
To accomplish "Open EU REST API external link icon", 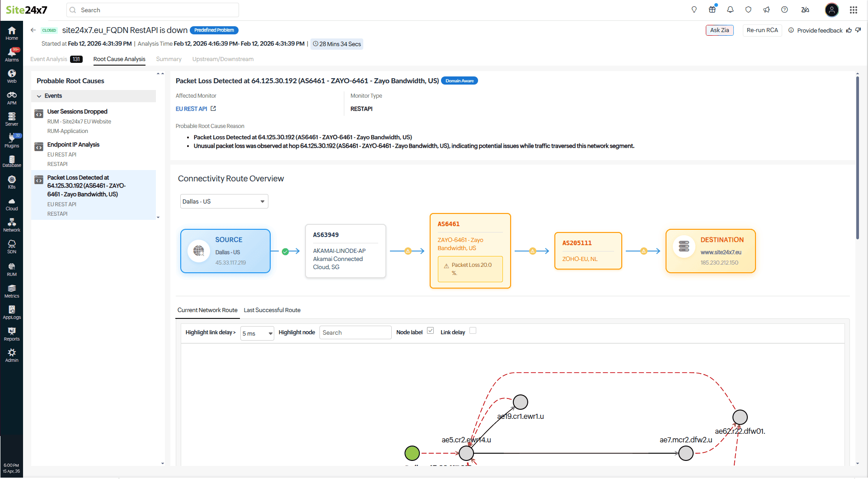I will click(x=213, y=109).
